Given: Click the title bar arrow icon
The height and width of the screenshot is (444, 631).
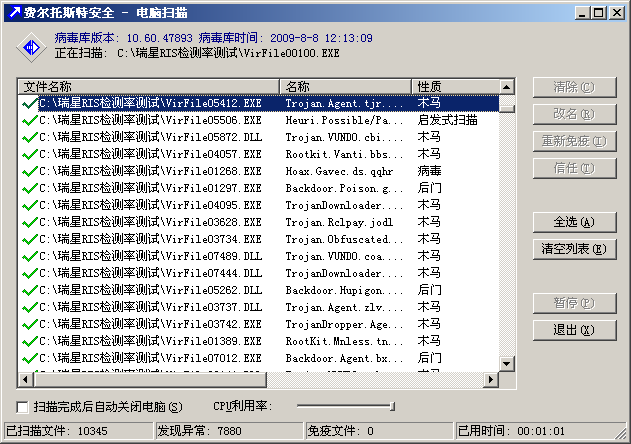Looking at the screenshot, I should click(x=14, y=12).
